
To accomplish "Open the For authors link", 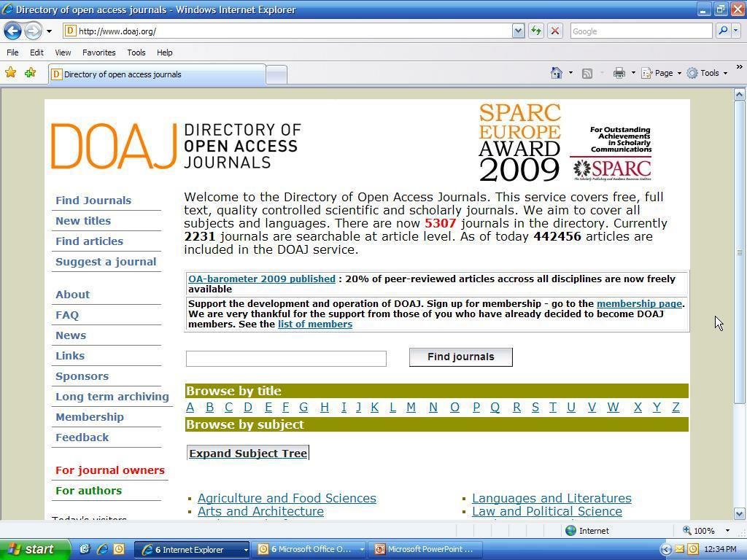I will [88, 491].
